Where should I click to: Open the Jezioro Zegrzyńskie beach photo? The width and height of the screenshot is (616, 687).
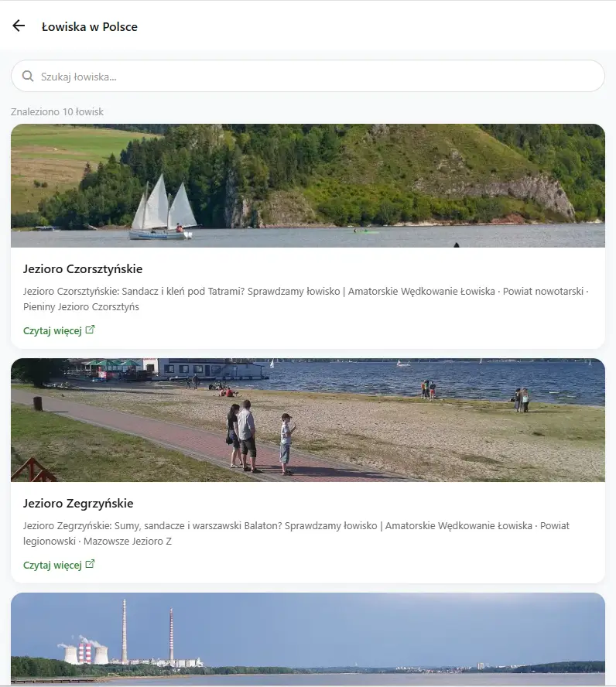[307, 420]
